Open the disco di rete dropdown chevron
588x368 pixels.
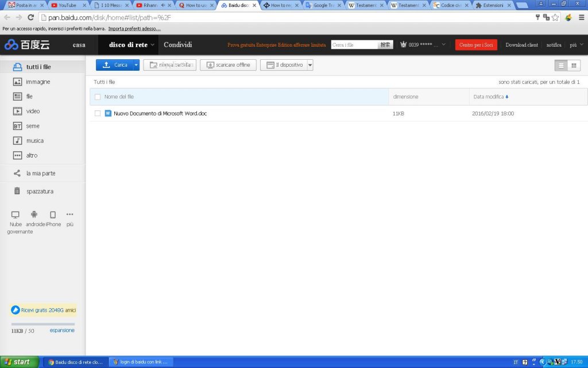point(152,45)
